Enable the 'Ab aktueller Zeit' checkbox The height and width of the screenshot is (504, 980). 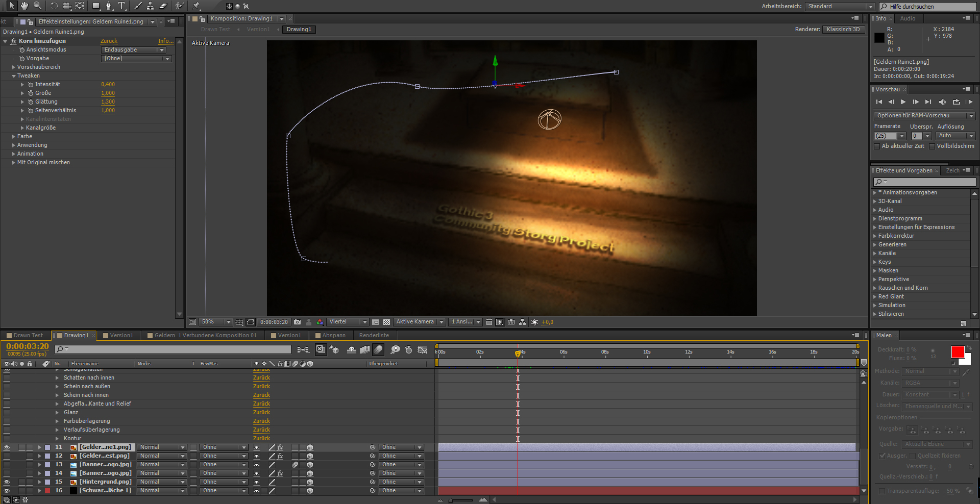[877, 146]
